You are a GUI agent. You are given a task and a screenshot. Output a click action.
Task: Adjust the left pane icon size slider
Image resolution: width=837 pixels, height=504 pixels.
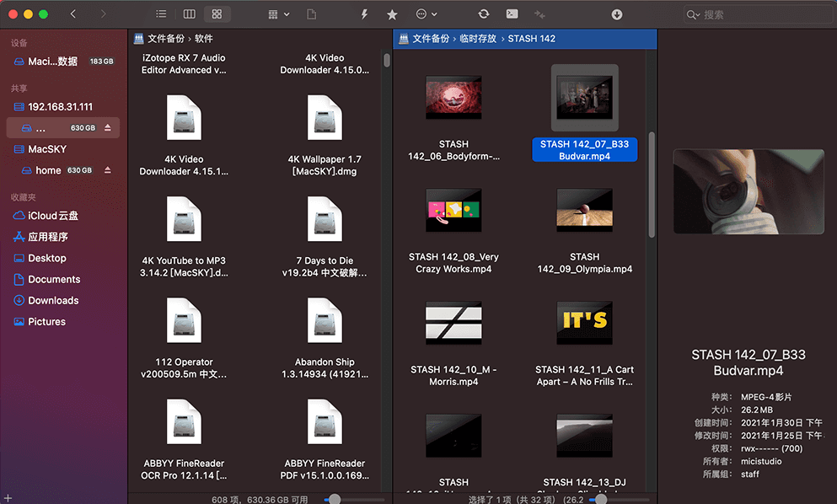[x=335, y=499]
